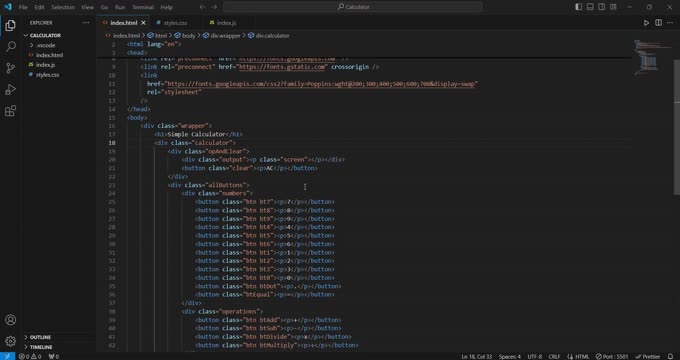Open the Source Control view

10,68
